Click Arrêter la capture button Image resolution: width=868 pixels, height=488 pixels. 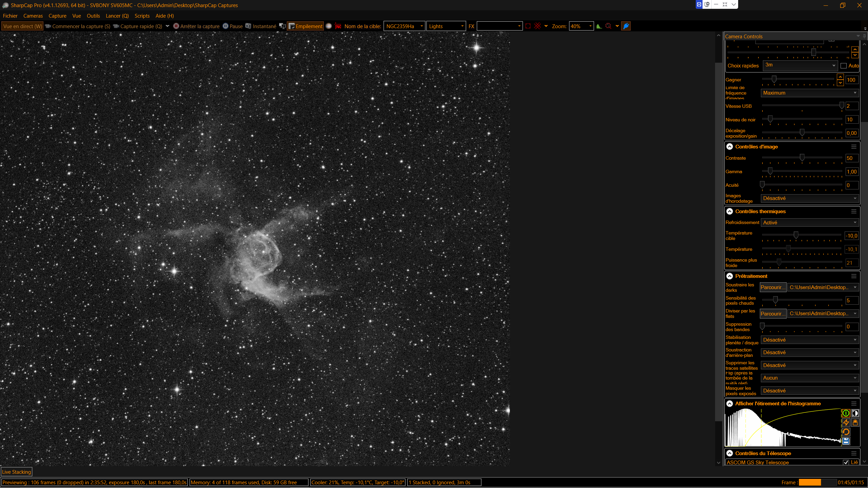[x=196, y=26]
